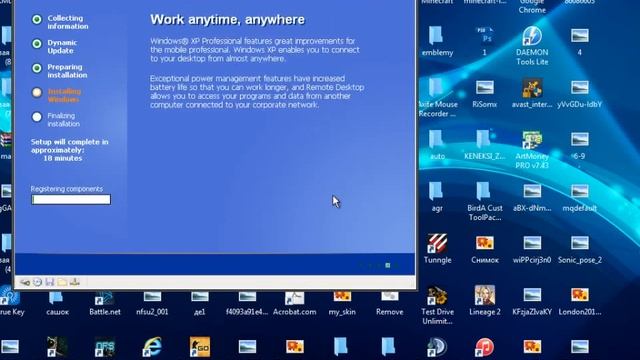Image resolution: width=640 pixels, height=360 pixels.
Task: Select the PSD file named 1
Action: point(484,36)
